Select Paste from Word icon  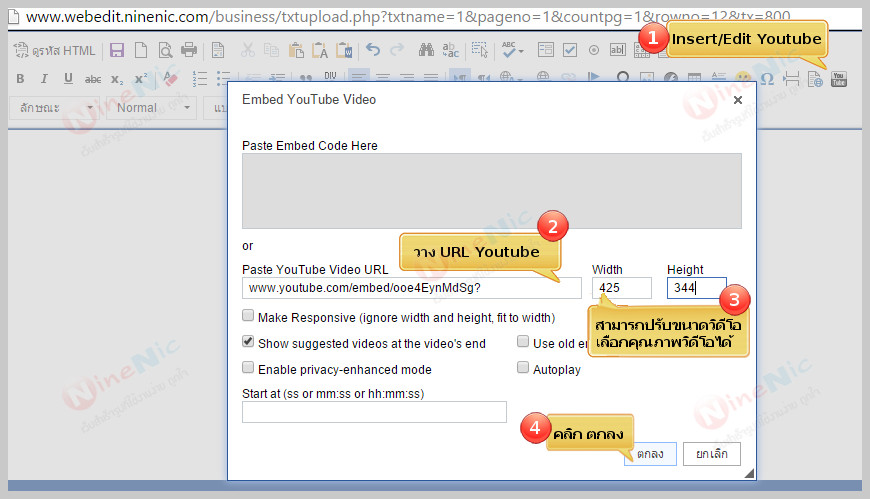(344, 51)
